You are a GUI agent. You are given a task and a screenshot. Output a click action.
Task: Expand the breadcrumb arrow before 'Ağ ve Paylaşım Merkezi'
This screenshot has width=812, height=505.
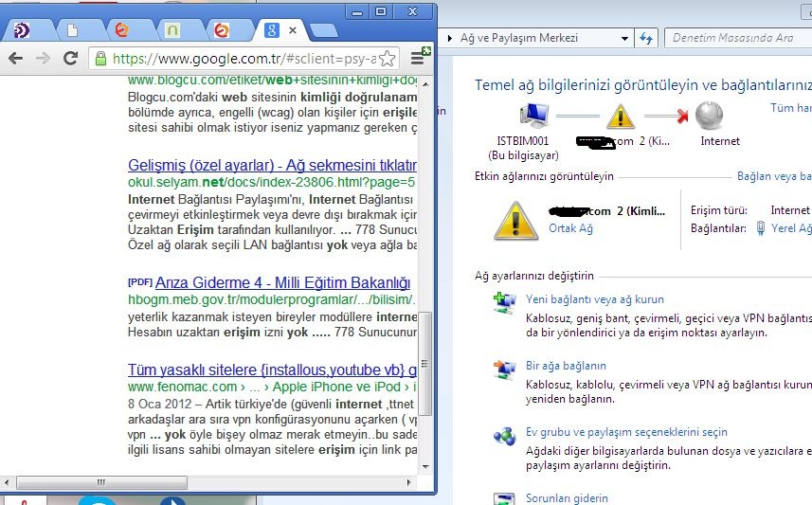pos(449,38)
